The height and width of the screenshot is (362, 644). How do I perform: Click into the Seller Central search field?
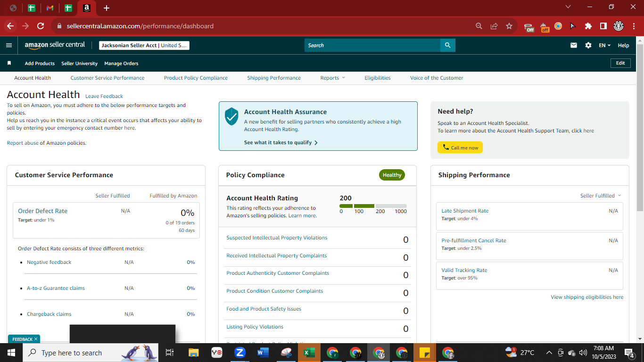372,45
